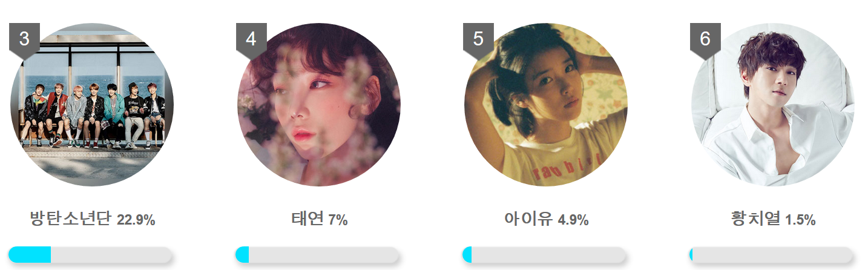Open the 방탄소년단 group photo
The width and height of the screenshot is (868, 270).
pos(92,105)
